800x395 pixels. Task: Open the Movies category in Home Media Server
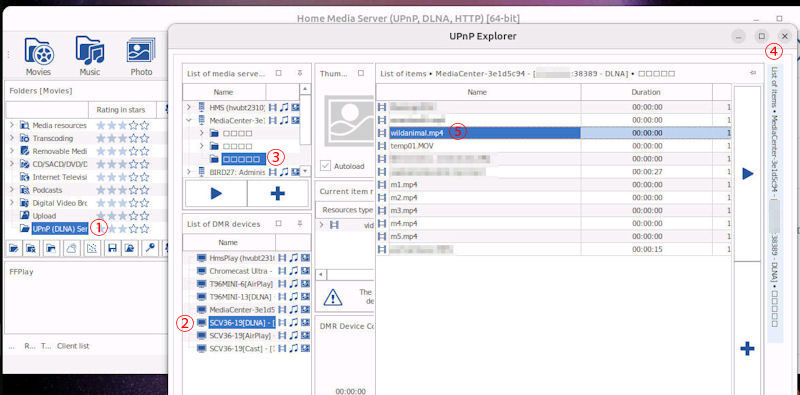tap(39, 56)
